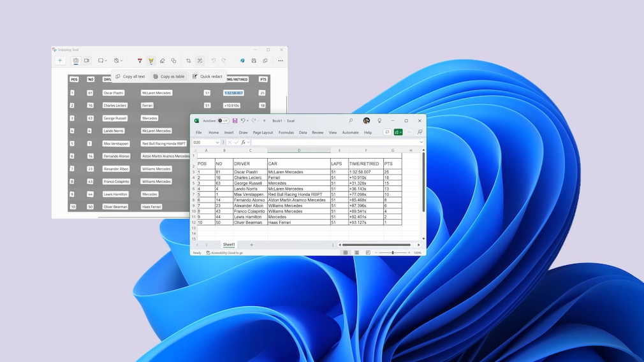Viewport: 644px width, 362px height.
Task: Switch Snipping Tool to video record mode
Action: click(x=87, y=61)
